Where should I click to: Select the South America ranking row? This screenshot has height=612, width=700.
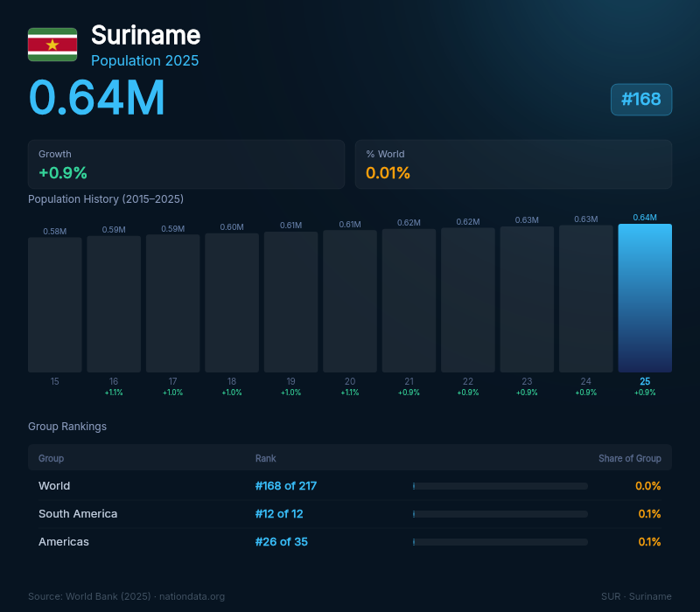coord(350,514)
